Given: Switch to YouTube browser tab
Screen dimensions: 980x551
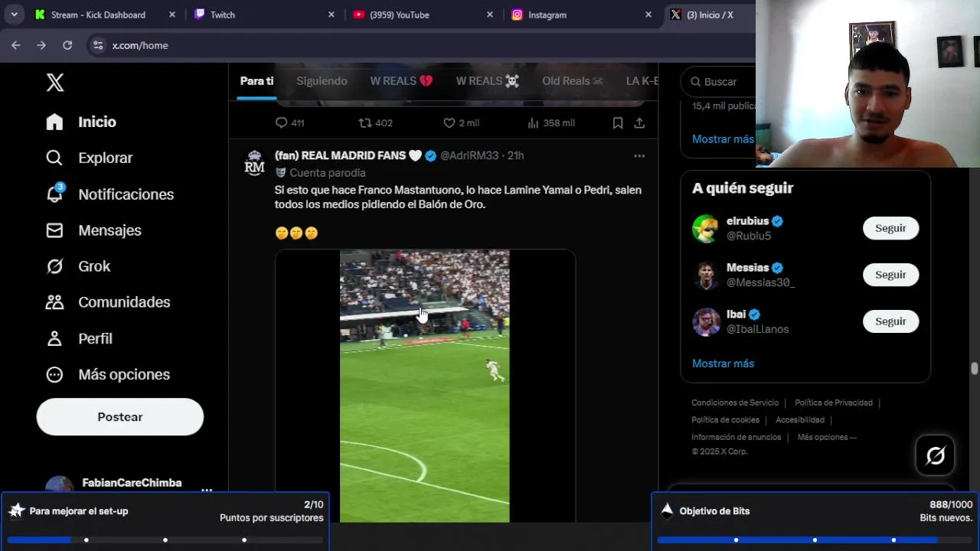Looking at the screenshot, I should click(x=423, y=15).
